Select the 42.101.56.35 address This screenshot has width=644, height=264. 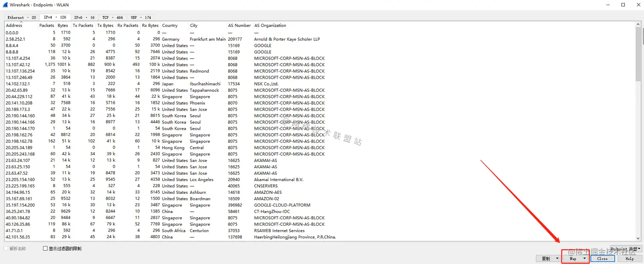(x=18, y=237)
